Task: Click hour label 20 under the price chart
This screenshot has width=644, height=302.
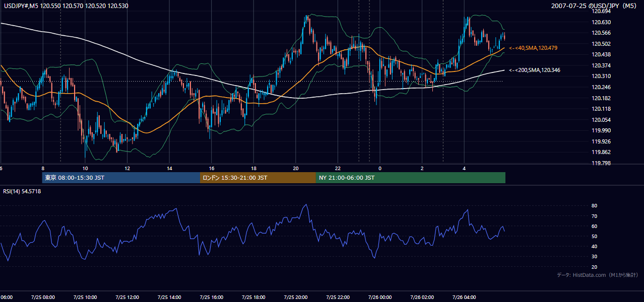Action: click(x=296, y=168)
